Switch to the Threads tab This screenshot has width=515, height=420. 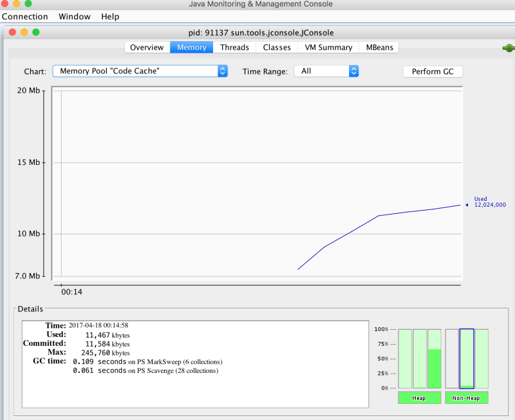pos(234,47)
